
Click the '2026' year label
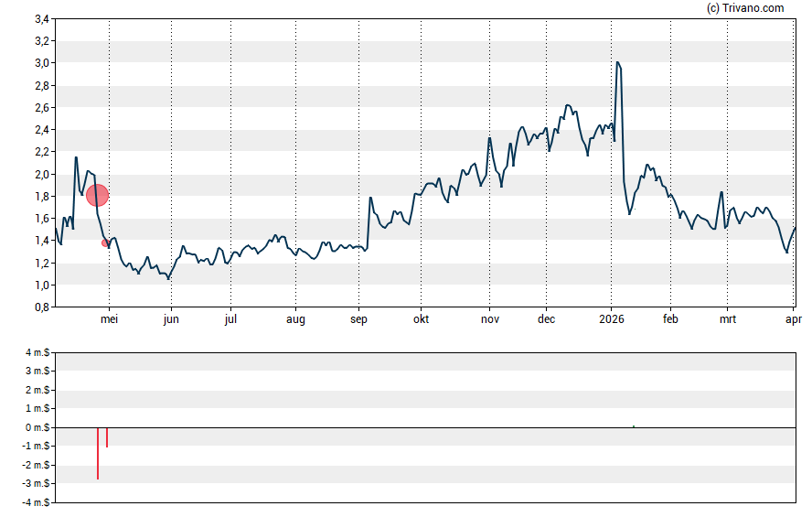[612, 319]
